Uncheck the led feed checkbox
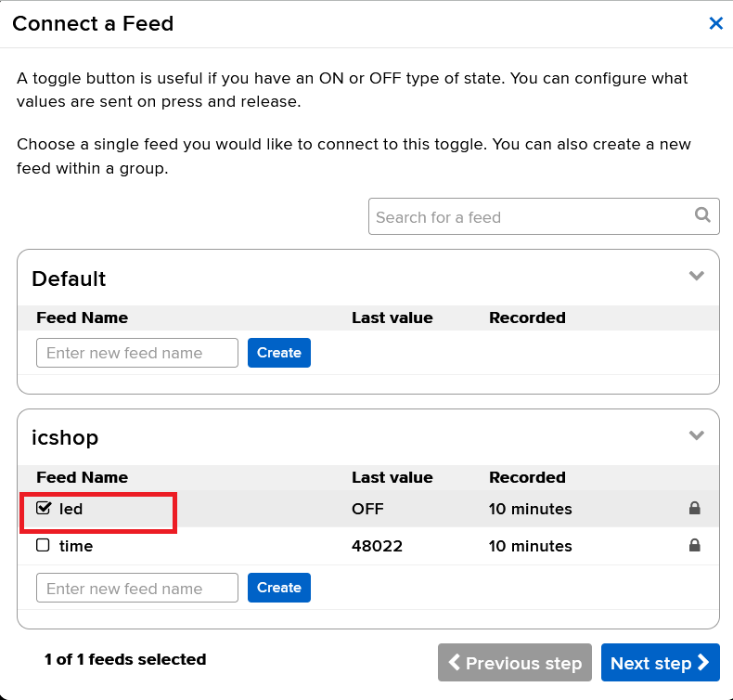This screenshot has height=700, width=733. (43, 508)
